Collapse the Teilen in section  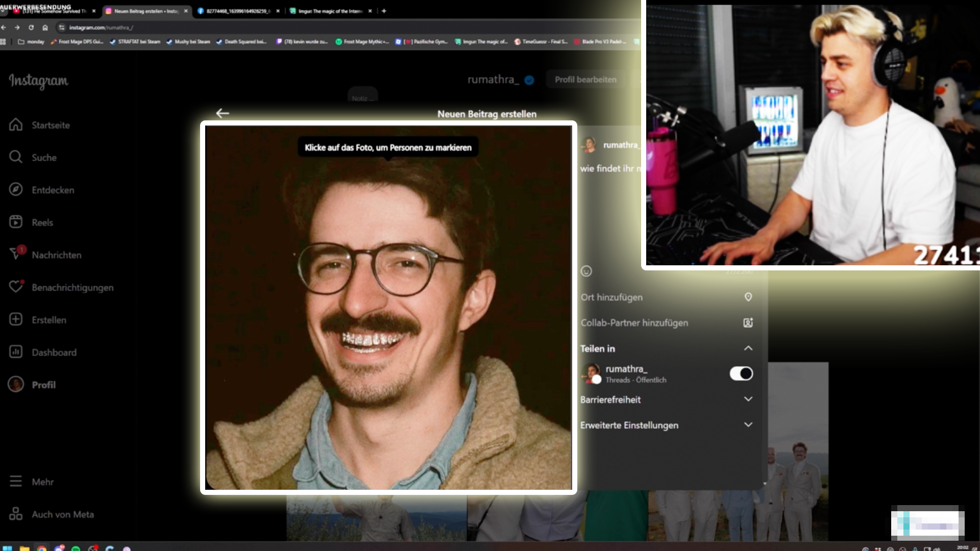coord(748,348)
